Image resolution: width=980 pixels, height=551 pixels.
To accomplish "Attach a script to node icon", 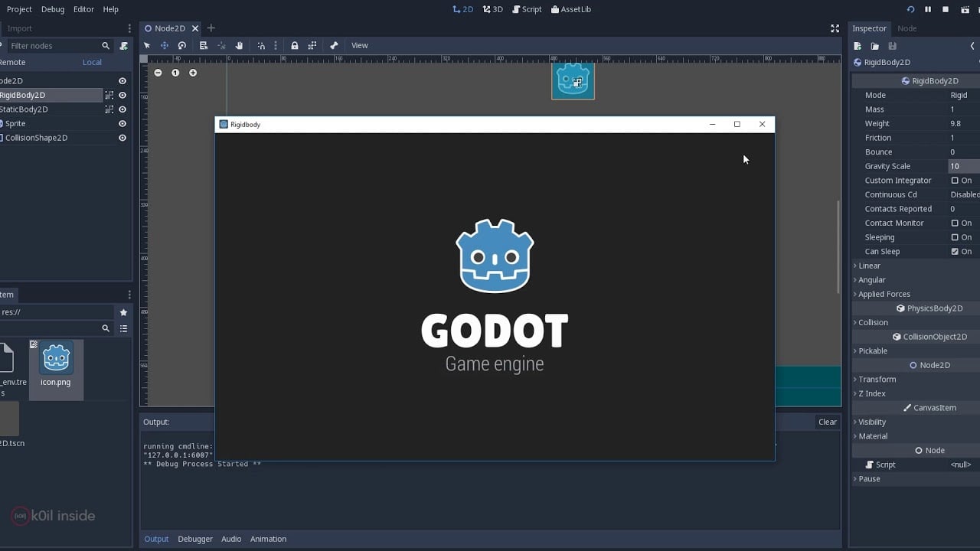I will (x=124, y=46).
